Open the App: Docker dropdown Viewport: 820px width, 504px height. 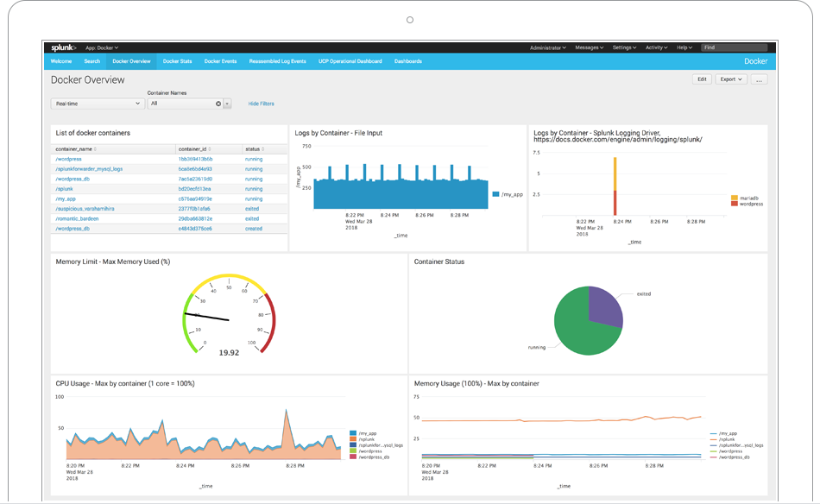[102, 47]
